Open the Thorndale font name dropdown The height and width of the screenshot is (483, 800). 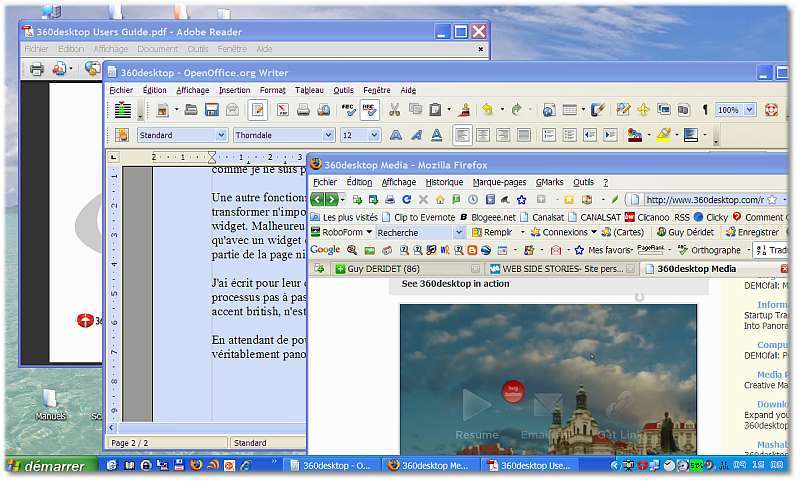point(329,135)
